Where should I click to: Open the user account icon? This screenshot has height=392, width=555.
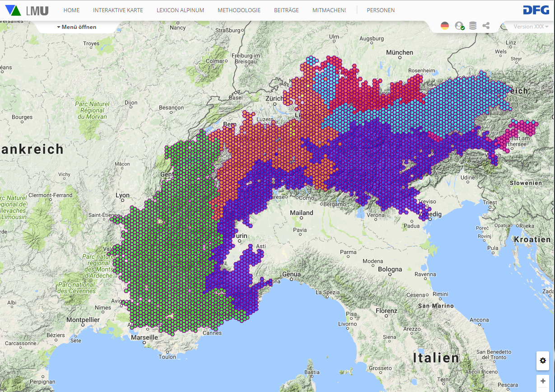pyautogui.click(x=459, y=26)
